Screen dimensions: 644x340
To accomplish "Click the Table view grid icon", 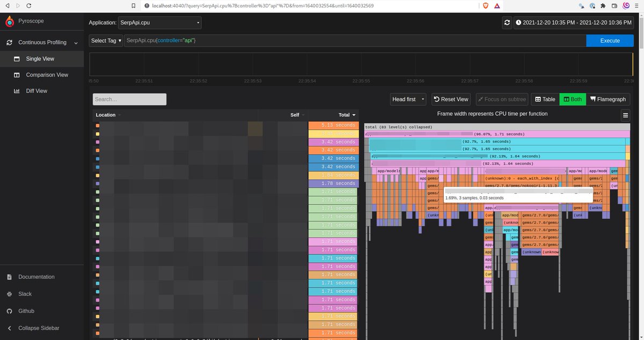I will [x=538, y=99].
